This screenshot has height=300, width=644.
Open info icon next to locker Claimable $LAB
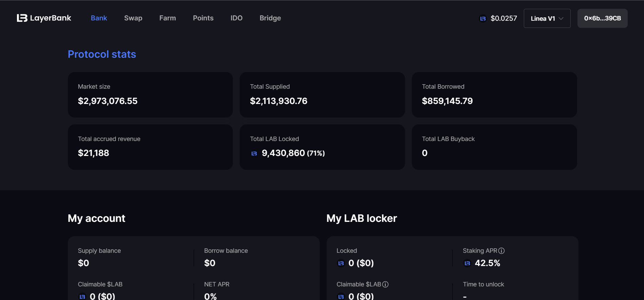pos(385,284)
